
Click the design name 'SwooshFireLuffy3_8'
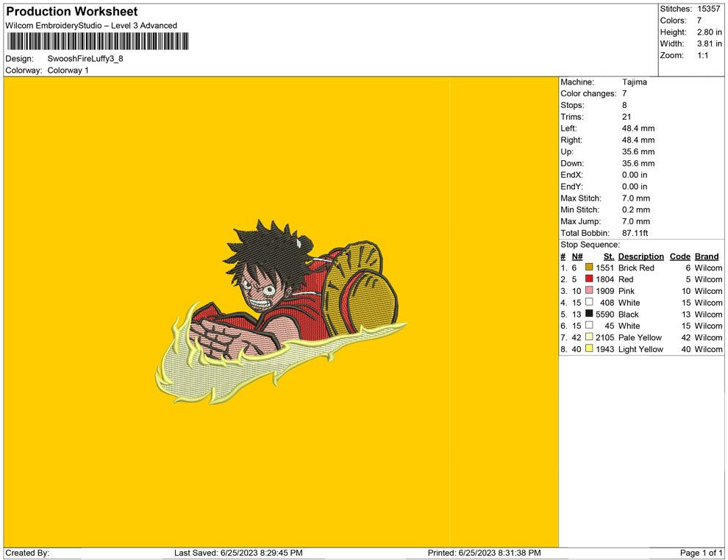click(x=85, y=59)
